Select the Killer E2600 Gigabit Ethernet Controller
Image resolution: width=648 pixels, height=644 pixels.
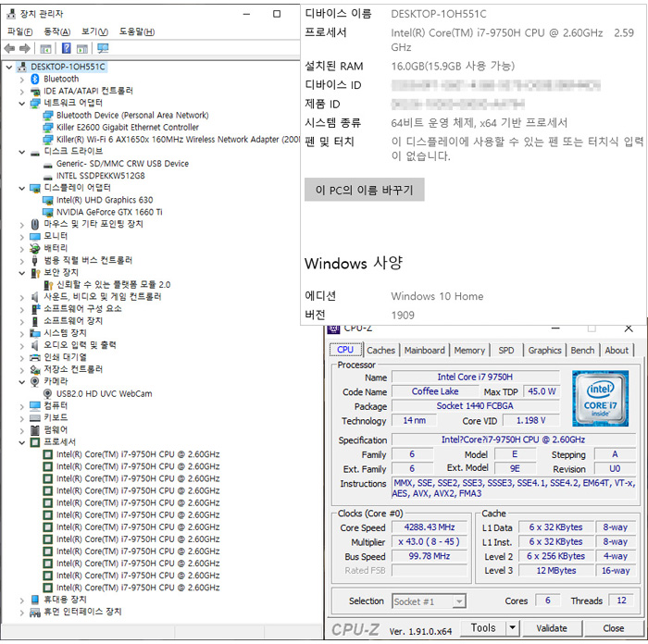tap(128, 128)
